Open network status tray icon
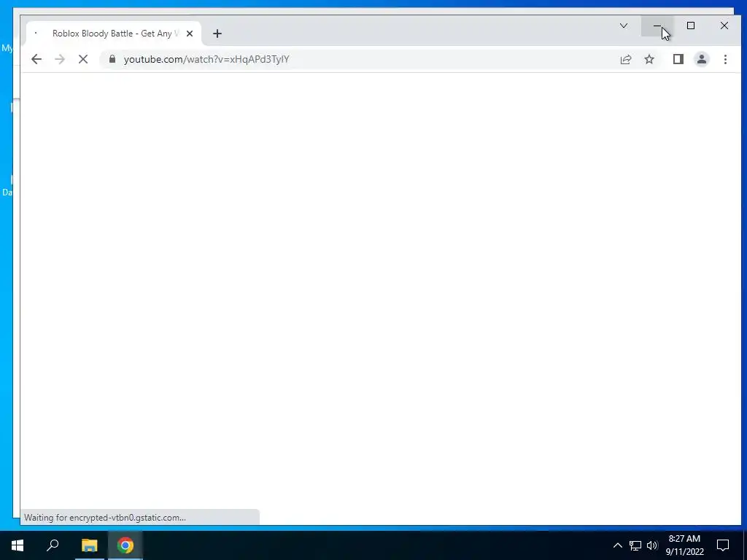Image resolution: width=747 pixels, height=560 pixels. [635, 545]
